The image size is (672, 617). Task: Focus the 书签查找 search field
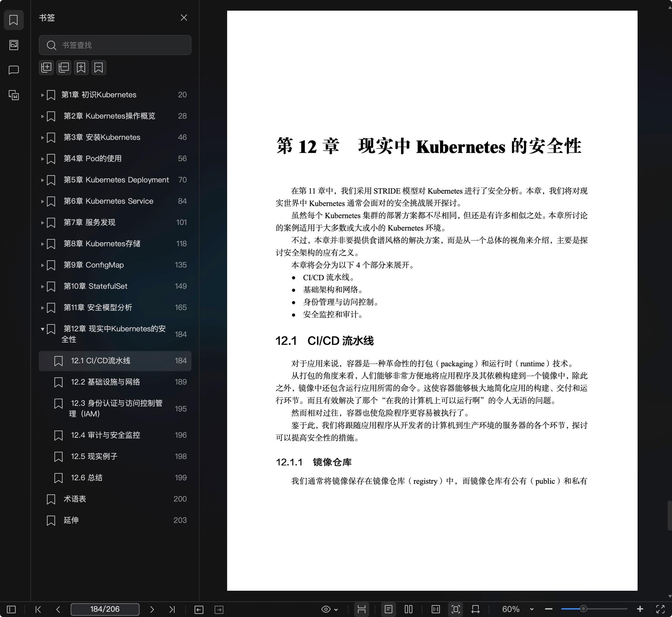[115, 45]
